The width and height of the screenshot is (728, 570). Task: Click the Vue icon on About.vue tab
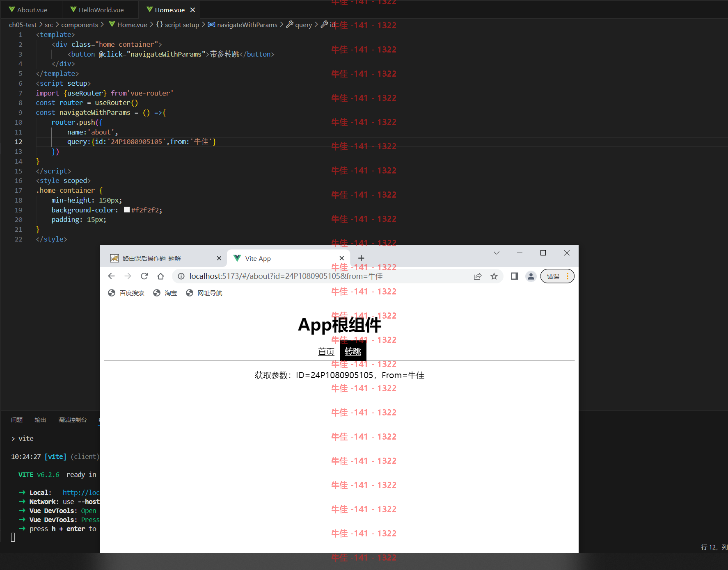click(11, 9)
